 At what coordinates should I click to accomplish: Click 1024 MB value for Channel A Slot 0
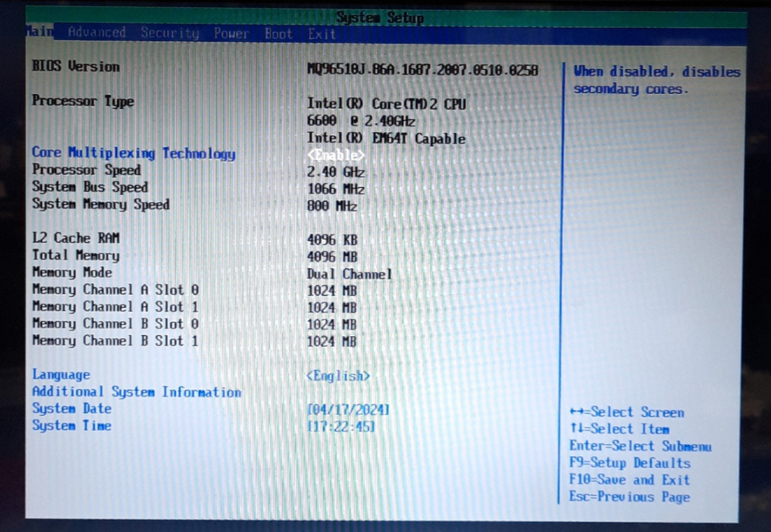[x=332, y=291]
